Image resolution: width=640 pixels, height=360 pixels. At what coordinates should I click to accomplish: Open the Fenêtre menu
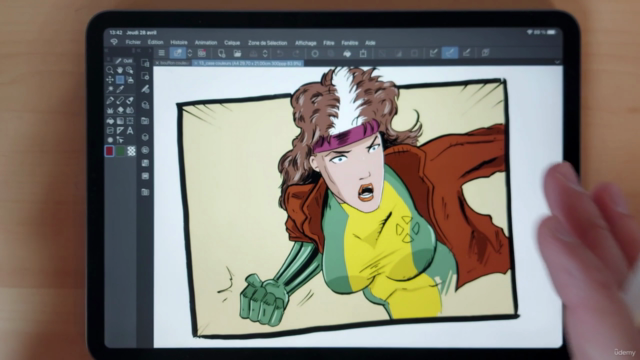(350, 43)
